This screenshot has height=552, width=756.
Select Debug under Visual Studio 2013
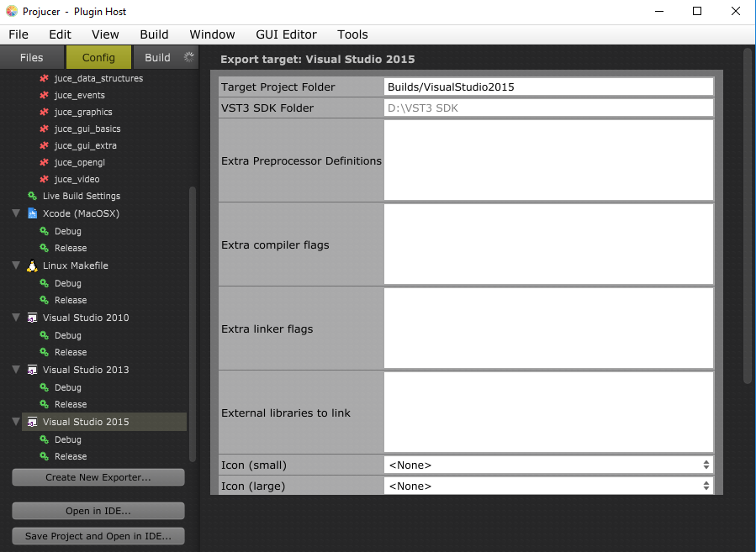[67, 387]
